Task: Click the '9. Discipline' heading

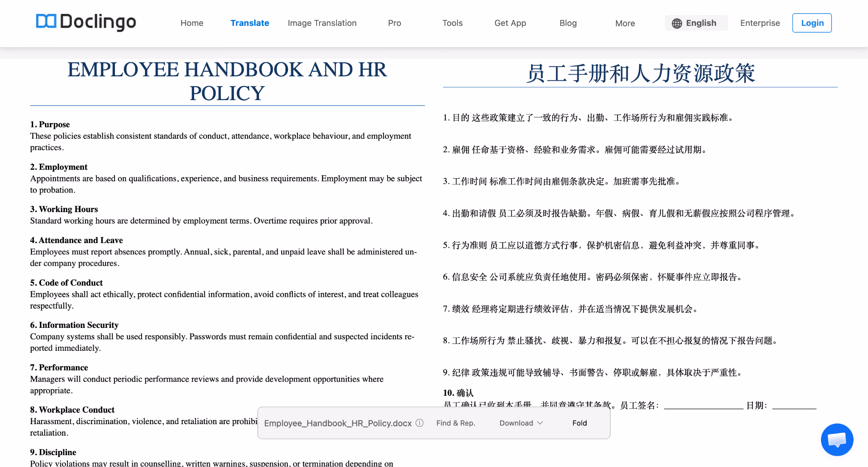Action: coord(53,452)
